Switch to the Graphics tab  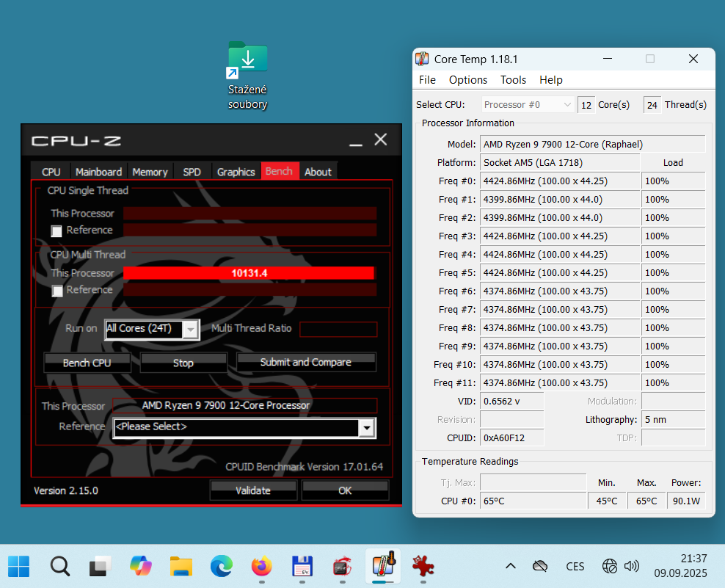[x=236, y=172]
